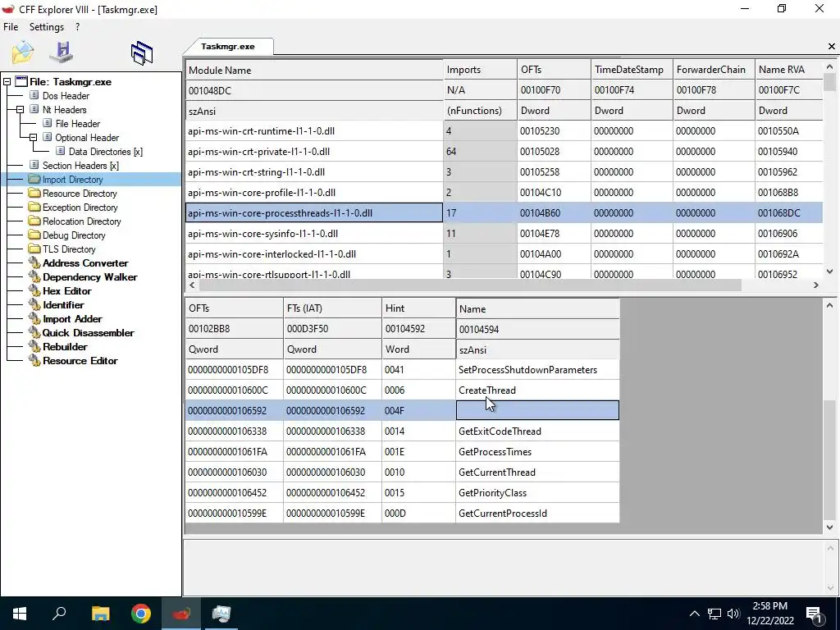Image resolution: width=840 pixels, height=630 pixels.
Task: Select the SetProcessShutdownParameters function
Action: [x=402, y=370]
